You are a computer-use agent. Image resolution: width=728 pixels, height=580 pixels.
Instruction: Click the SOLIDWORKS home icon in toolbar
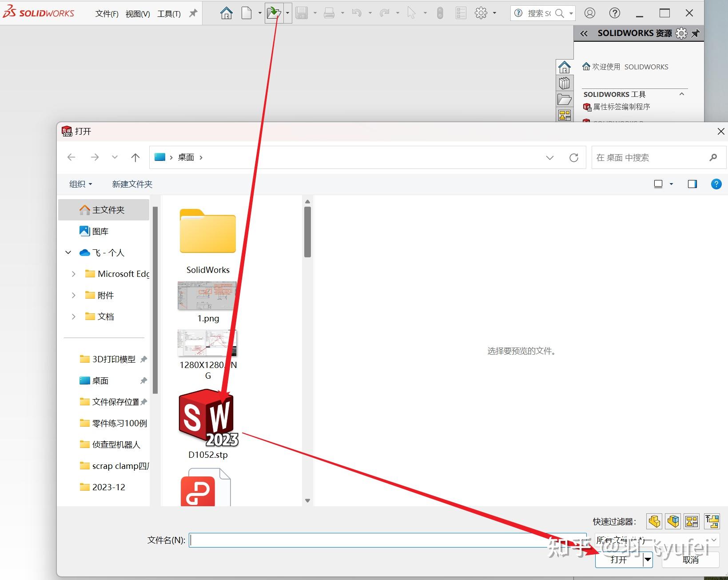pyautogui.click(x=226, y=13)
